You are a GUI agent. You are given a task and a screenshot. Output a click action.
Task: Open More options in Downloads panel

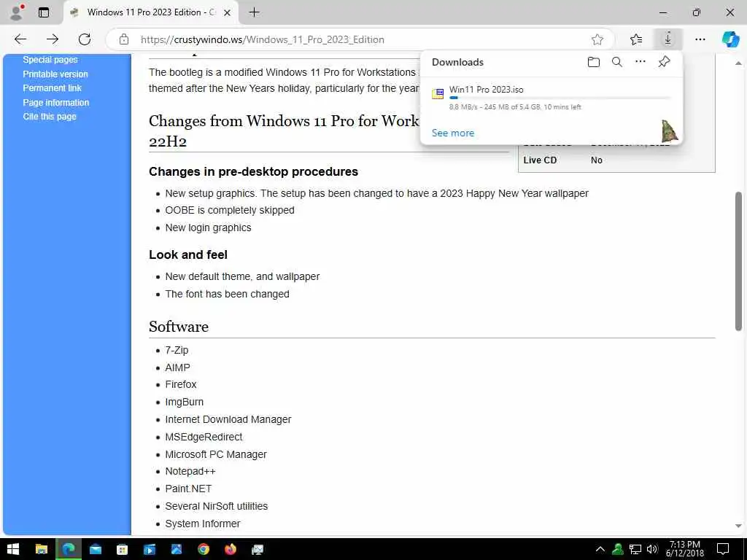[x=640, y=61]
